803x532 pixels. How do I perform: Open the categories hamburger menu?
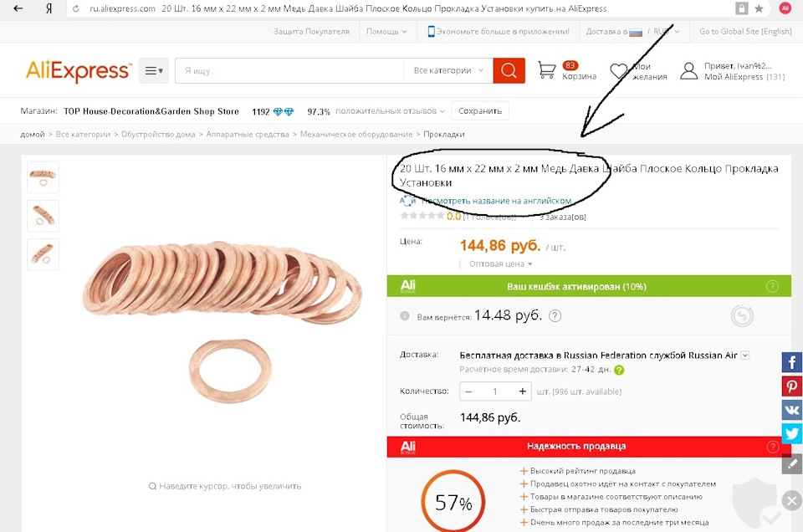(x=154, y=70)
